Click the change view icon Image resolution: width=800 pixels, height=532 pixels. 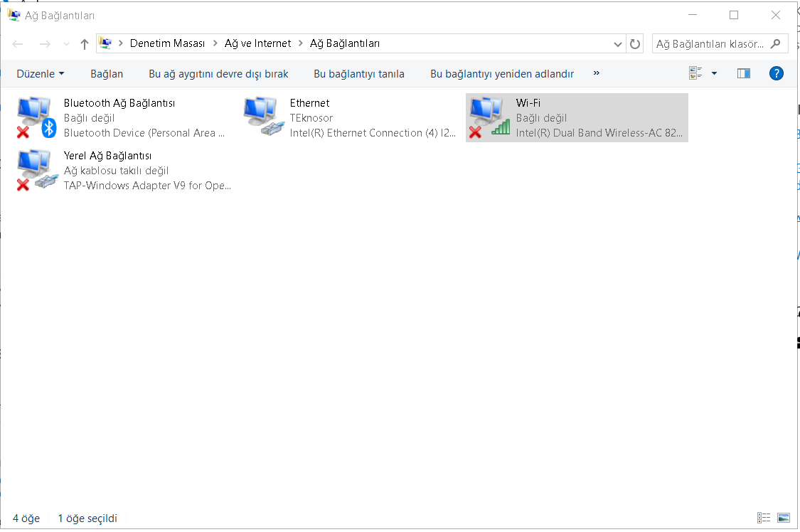695,73
